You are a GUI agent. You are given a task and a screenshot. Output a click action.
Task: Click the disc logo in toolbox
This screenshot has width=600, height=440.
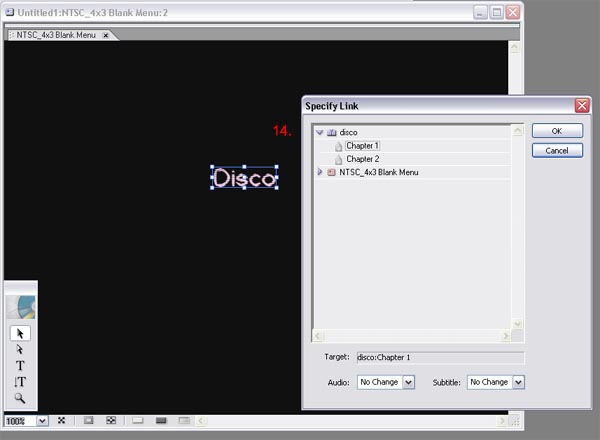click(21, 307)
